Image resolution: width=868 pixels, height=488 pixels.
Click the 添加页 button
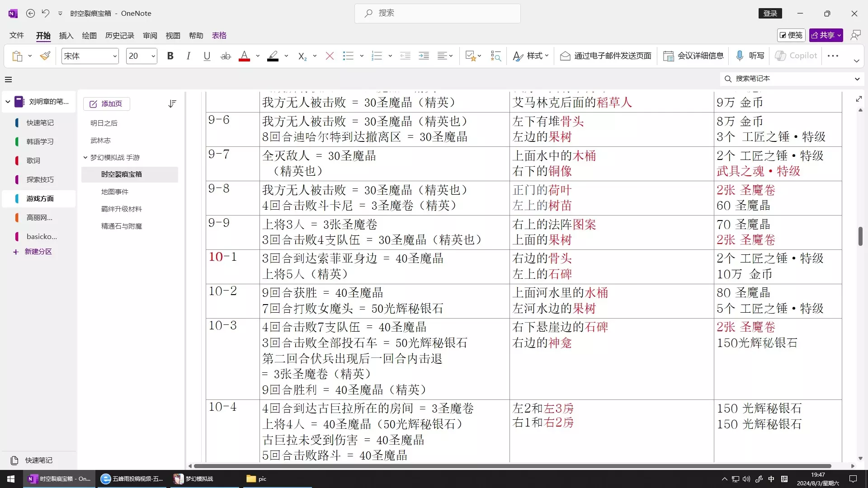coord(106,104)
